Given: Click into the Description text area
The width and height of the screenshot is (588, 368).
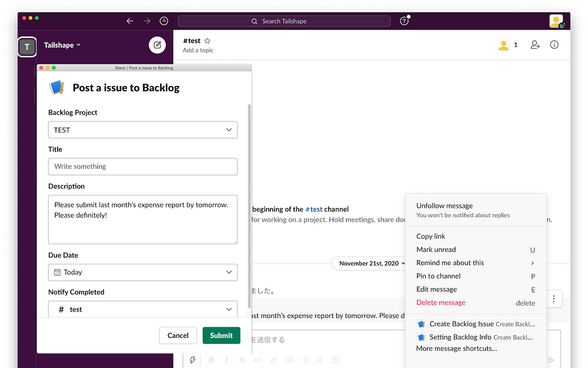Looking at the screenshot, I should tap(143, 220).
